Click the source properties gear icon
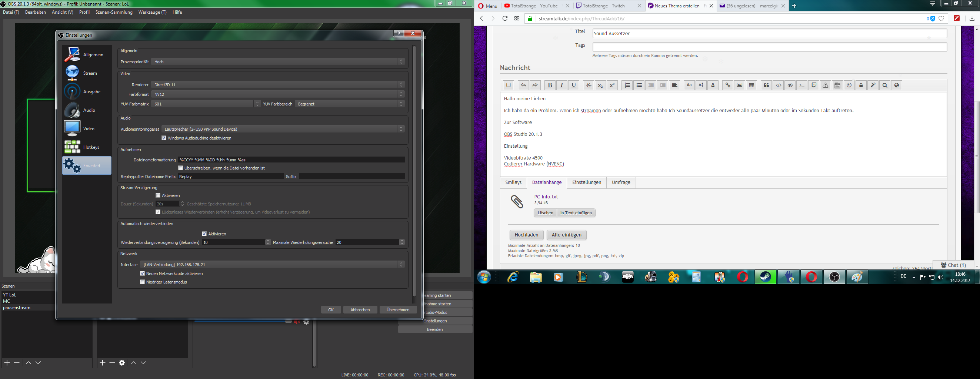 pos(122,363)
